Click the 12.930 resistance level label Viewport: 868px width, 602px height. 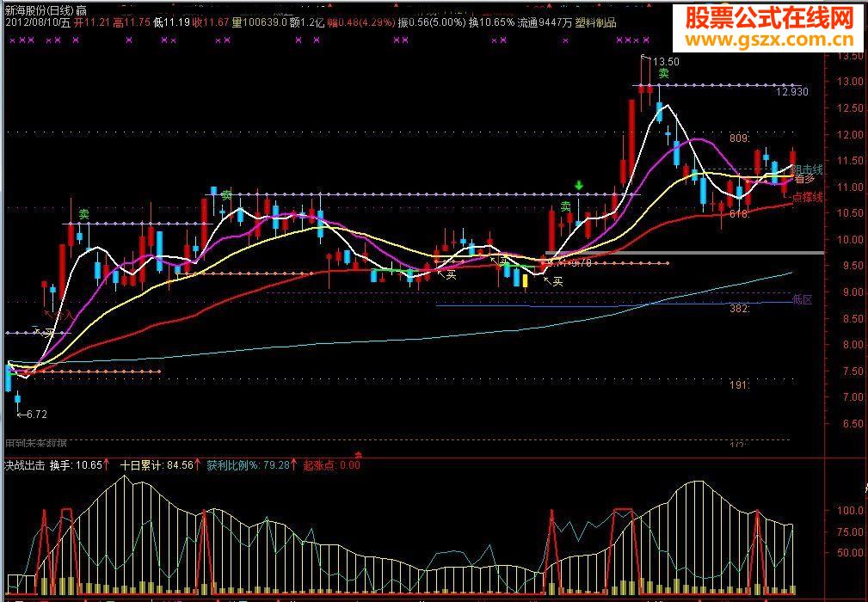[792, 92]
